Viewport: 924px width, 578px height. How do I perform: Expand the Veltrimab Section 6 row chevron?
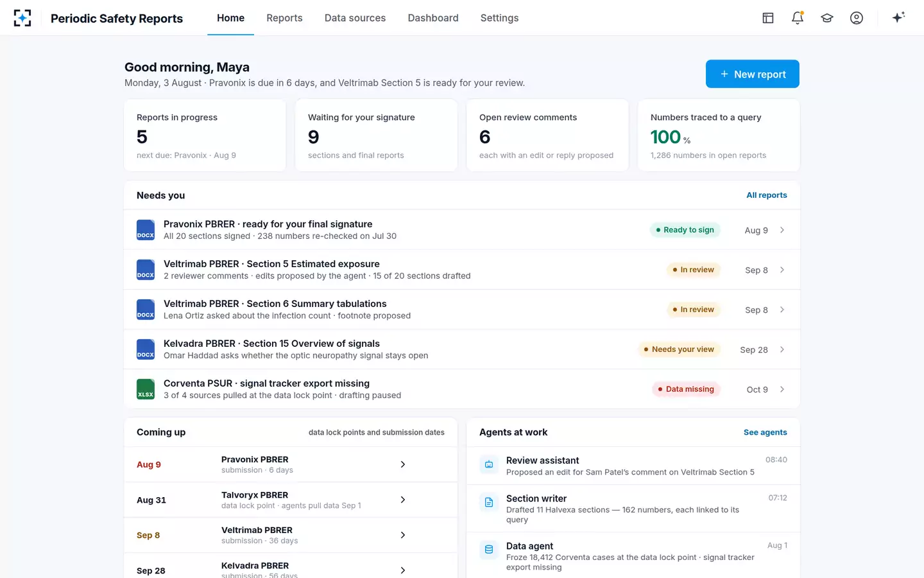coord(782,310)
